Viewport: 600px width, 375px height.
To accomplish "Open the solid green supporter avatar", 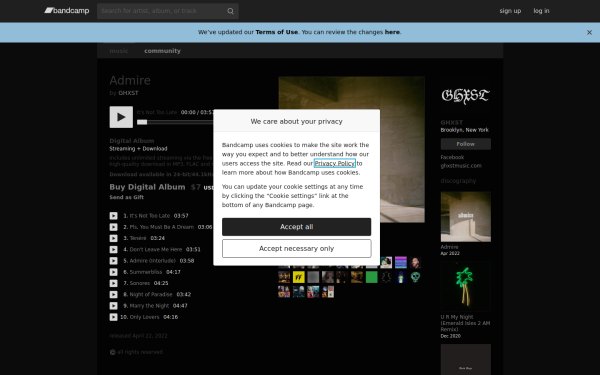I will 372,277.
